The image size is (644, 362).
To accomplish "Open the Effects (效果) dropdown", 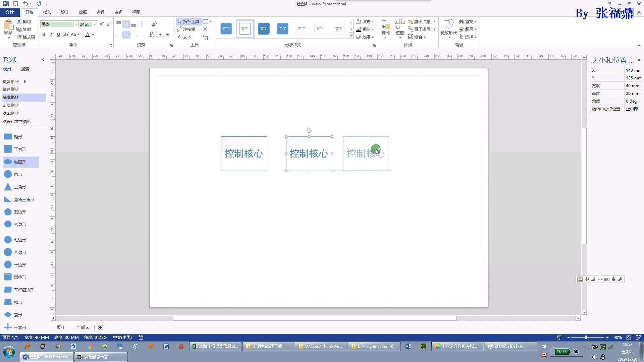I will pos(365,37).
